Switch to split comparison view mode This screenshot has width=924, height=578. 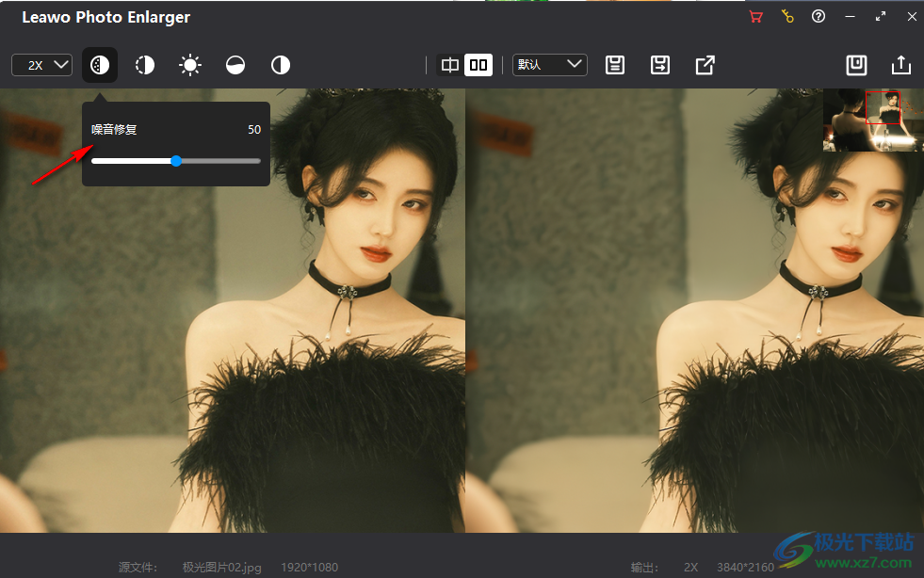click(x=449, y=65)
